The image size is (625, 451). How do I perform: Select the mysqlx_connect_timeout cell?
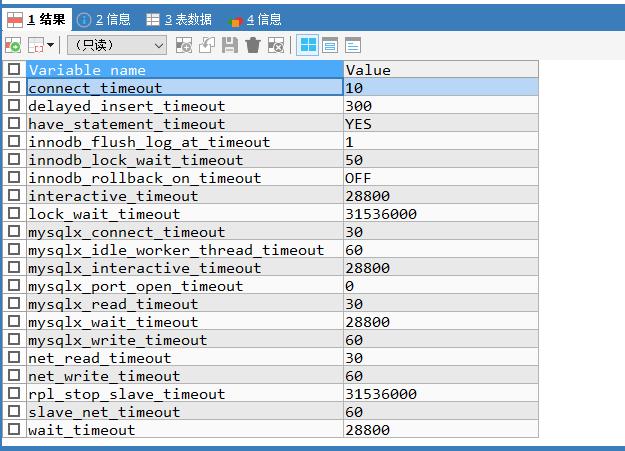pyautogui.click(x=185, y=231)
